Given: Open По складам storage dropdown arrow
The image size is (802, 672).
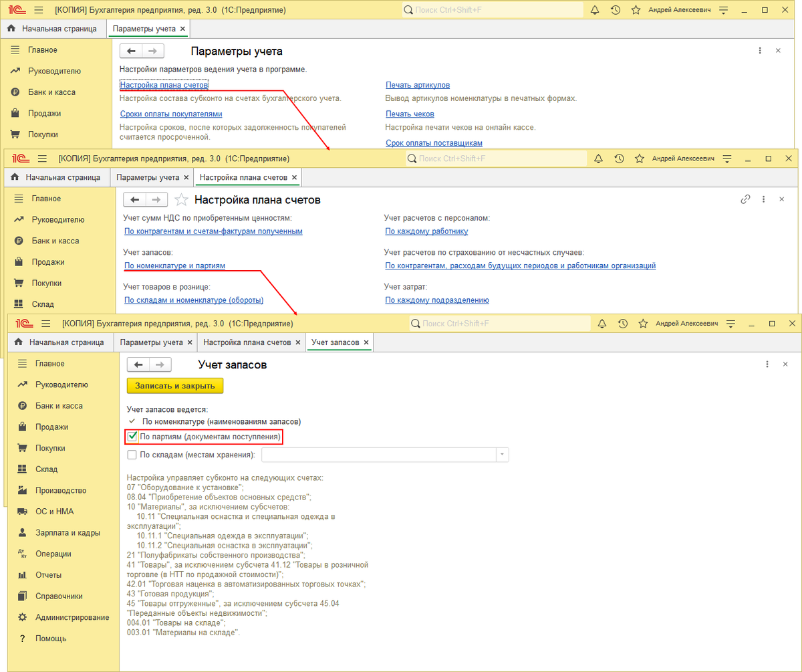Looking at the screenshot, I should point(502,455).
